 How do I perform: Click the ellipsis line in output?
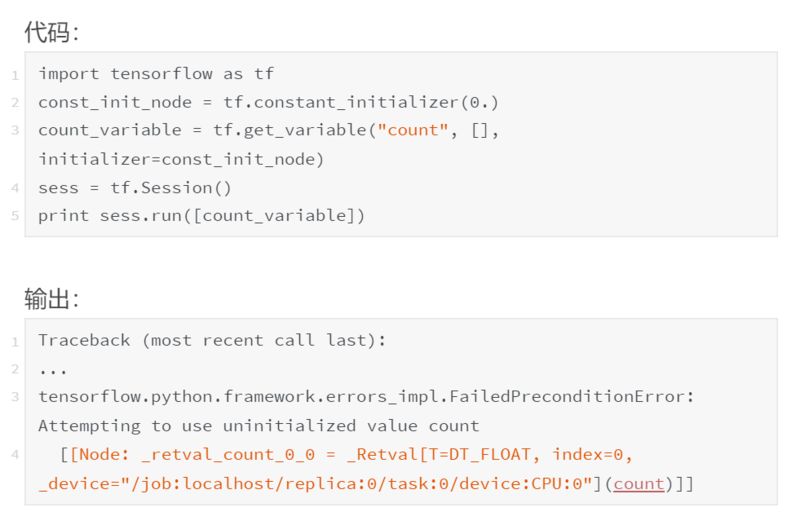coord(53,371)
